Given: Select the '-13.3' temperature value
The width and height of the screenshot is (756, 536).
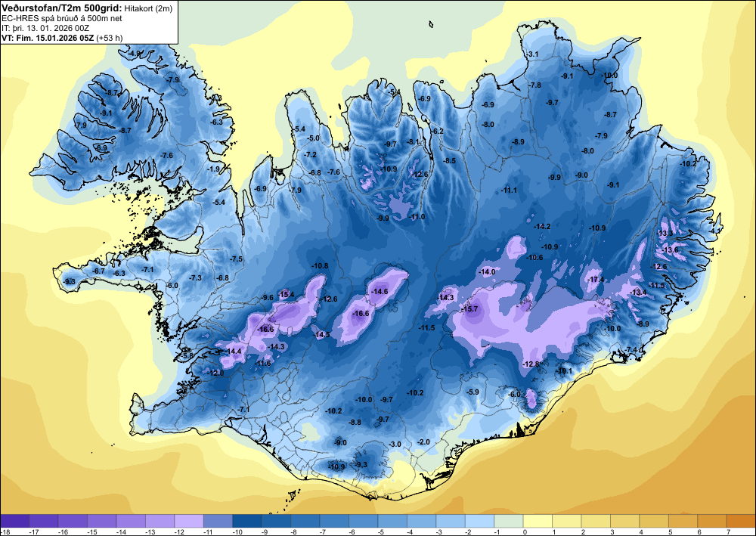Looking at the screenshot, I should pyautogui.click(x=665, y=234).
